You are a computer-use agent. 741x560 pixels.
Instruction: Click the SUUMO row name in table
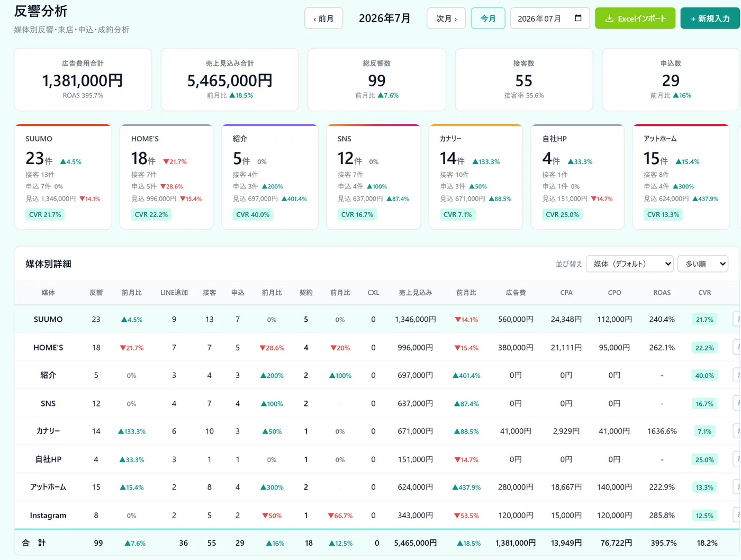pos(48,319)
